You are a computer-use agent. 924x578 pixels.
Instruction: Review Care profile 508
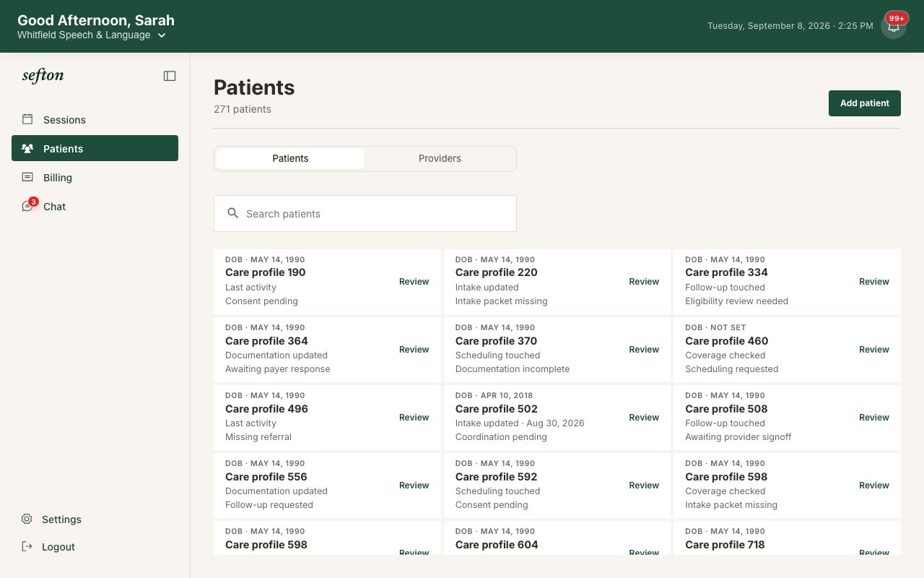tap(873, 418)
